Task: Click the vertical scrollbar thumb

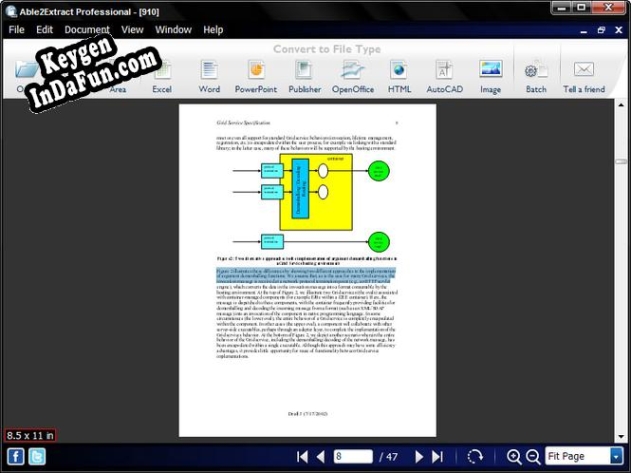Action: tap(621, 161)
